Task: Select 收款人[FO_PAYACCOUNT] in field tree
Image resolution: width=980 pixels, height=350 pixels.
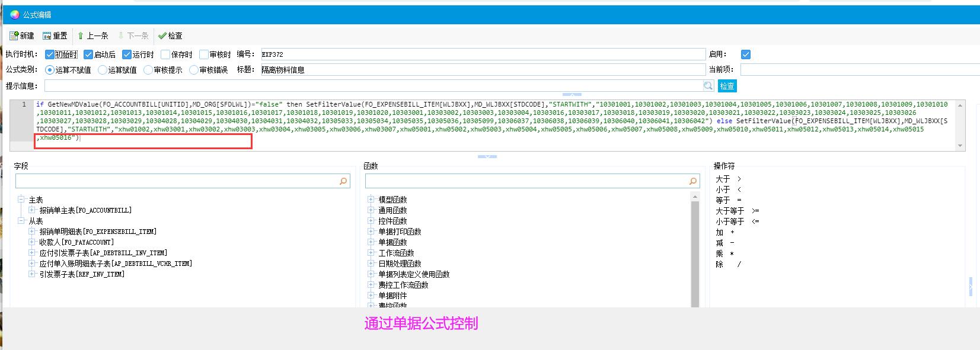Action: click(76, 242)
